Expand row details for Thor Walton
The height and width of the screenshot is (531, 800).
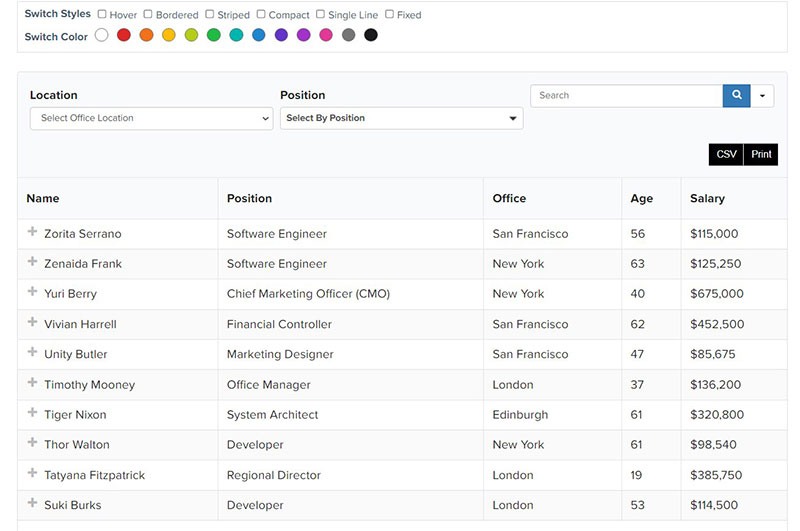coord(32,442)
